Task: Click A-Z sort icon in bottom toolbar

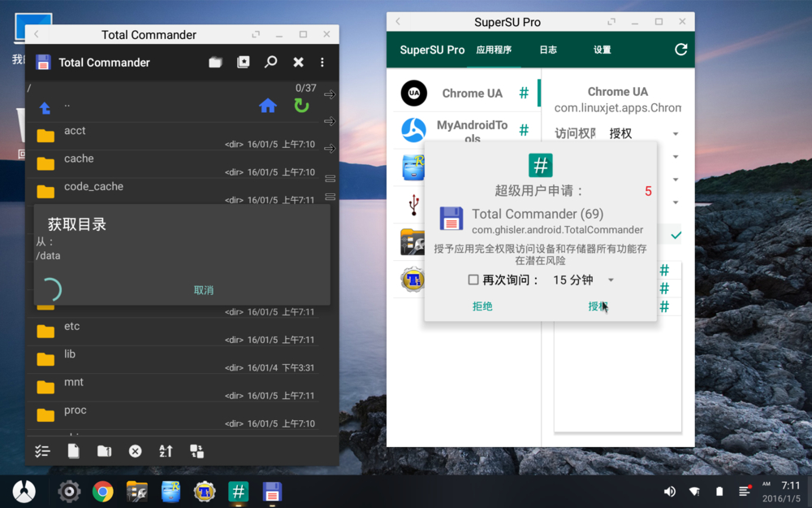Action: [x=166, y=451]
